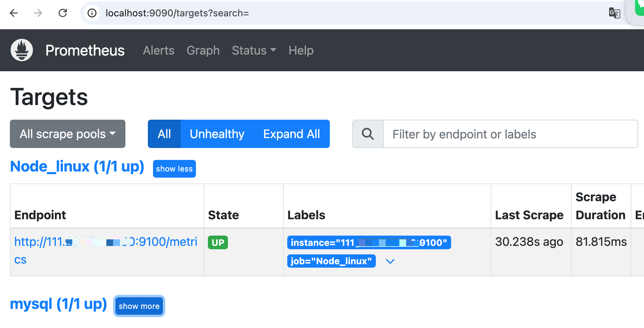
Task: Click the Endpoint column header
Action: 40,215
